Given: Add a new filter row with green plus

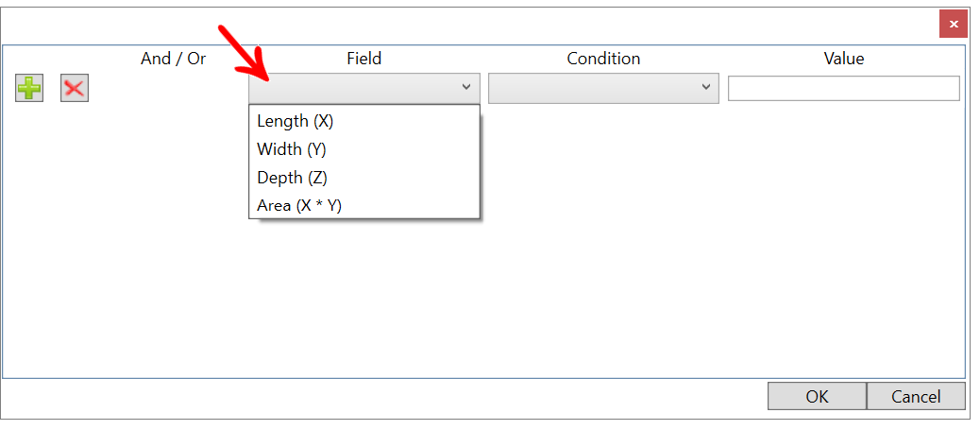Looking at the screenshot, I should click(x=29, y=88).
